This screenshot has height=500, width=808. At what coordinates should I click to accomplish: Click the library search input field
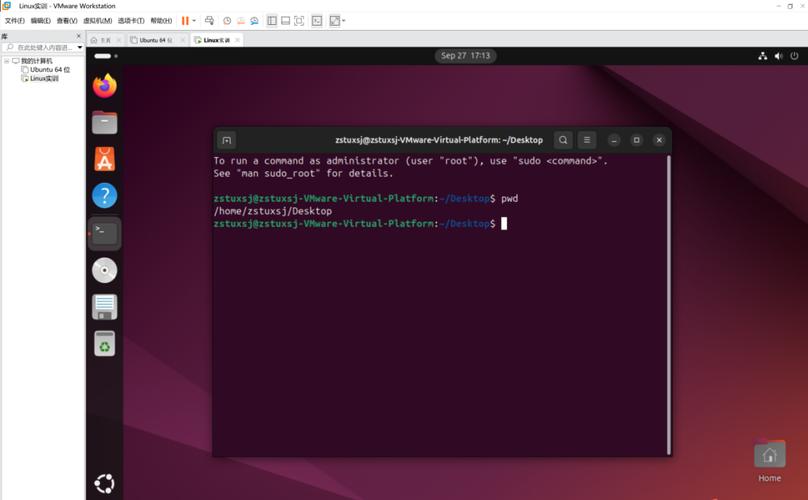pyautogui.click(x=40, y=47)
